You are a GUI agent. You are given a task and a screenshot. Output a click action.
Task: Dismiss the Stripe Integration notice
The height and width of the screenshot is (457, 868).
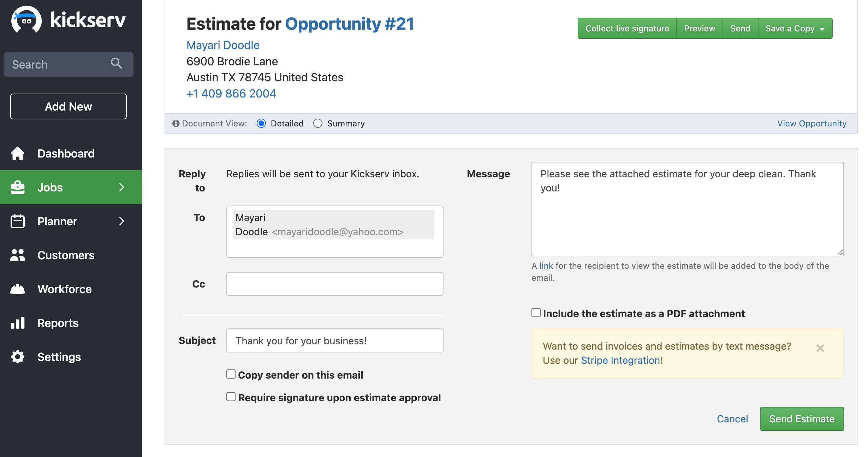click(820, 348)
